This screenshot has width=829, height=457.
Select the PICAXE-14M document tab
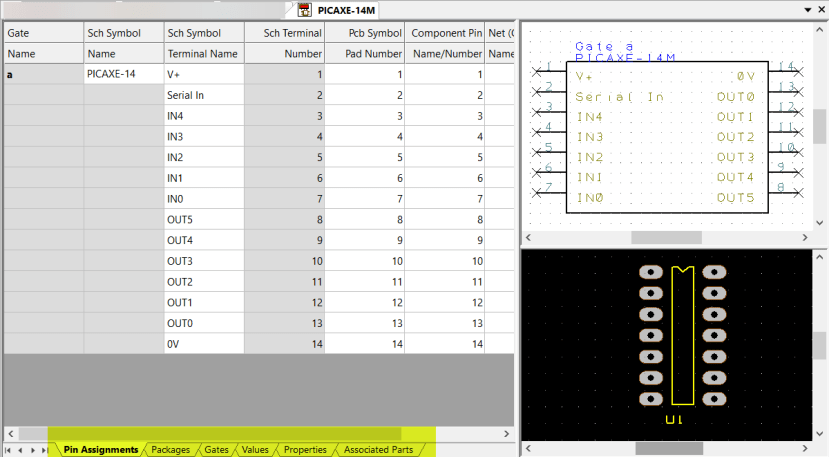click(337, 10)
